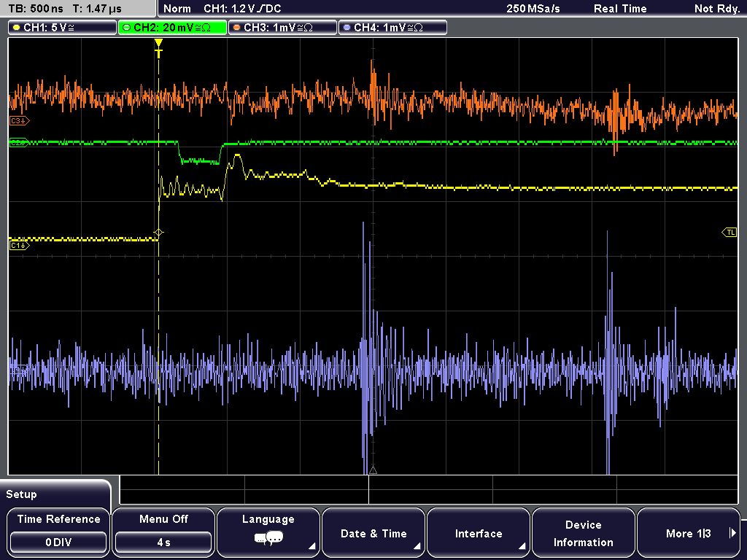Viewport: 747px width, 560px height.
Task: Select the CH3 1mV channel tab
Action: [282, 28]
